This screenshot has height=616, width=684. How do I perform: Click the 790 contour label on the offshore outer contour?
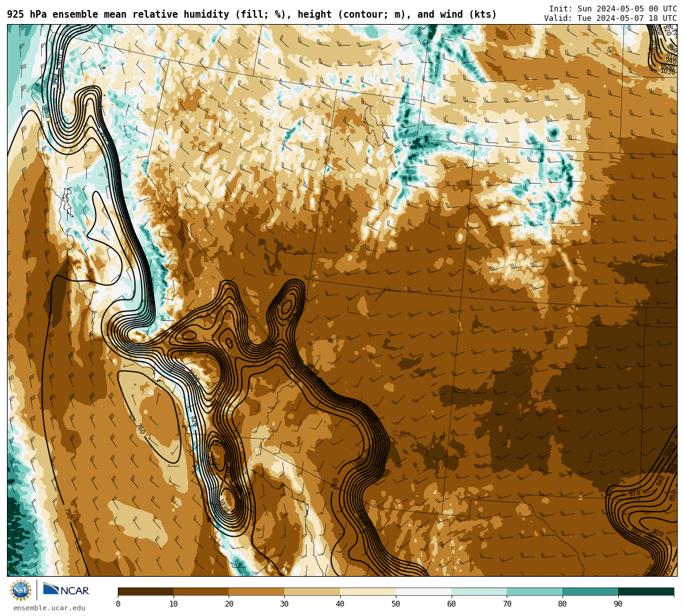click(x=68, y=513)
